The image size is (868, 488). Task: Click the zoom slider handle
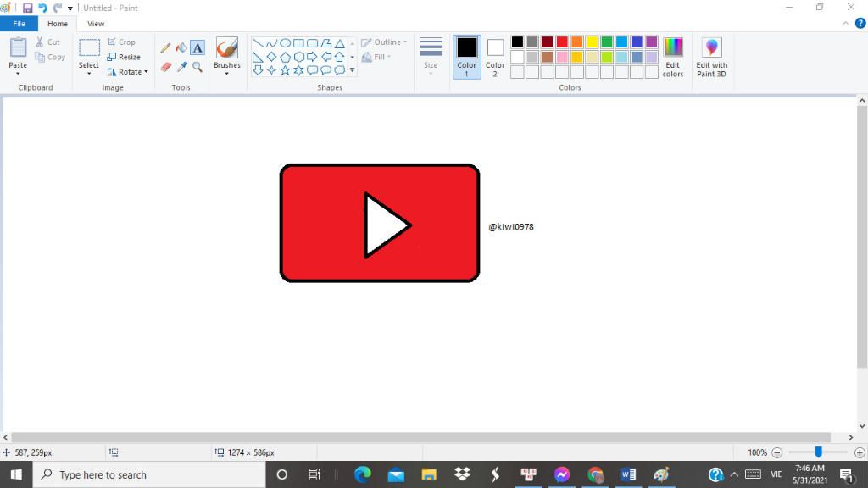[818, 452]
